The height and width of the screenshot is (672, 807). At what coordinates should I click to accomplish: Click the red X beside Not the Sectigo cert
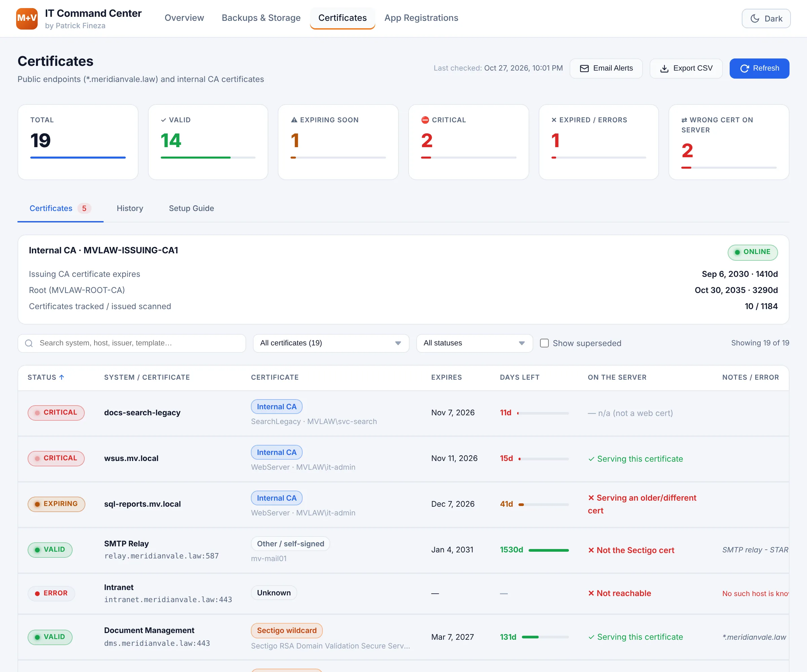tap(591, 550)
